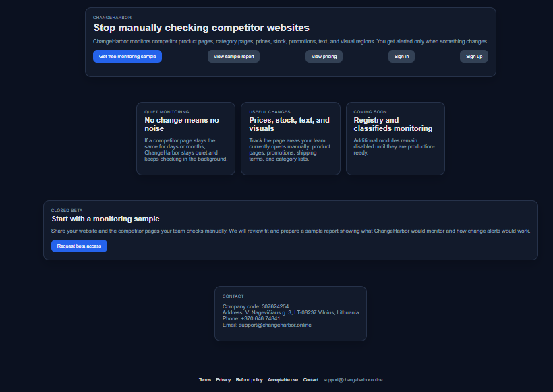Click the Prices, stock, text, and visuals heading
This screenshot has width=553, height=392.
pyautogui.click(x=289, y=124)
